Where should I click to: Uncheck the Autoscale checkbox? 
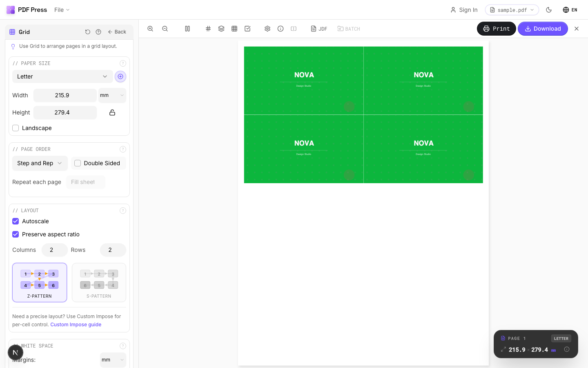pyautogui.click(x=16, y=221)
